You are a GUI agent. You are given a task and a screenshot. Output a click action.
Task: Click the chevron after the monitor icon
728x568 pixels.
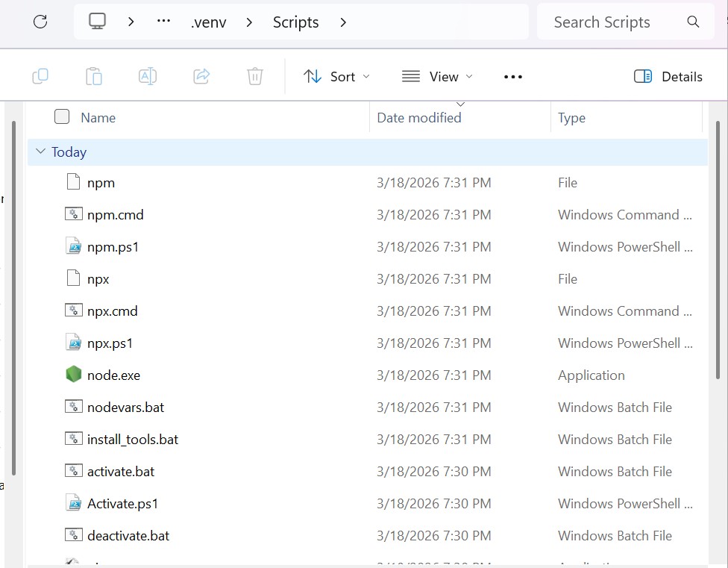click(131, 22)
